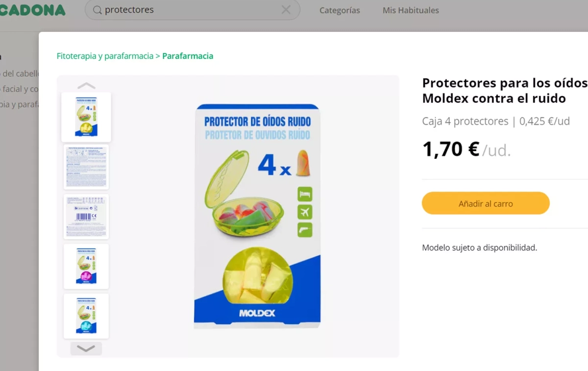Open the "facial y co" sidebar category

tap(20, 89)
